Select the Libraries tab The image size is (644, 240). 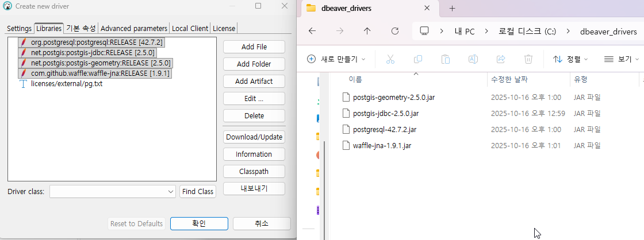(x=49, y=28)
